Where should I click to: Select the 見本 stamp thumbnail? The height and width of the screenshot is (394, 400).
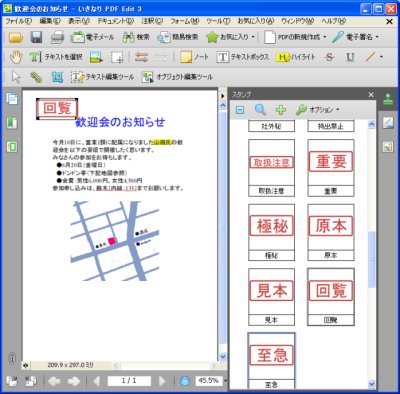coord(272,297)
